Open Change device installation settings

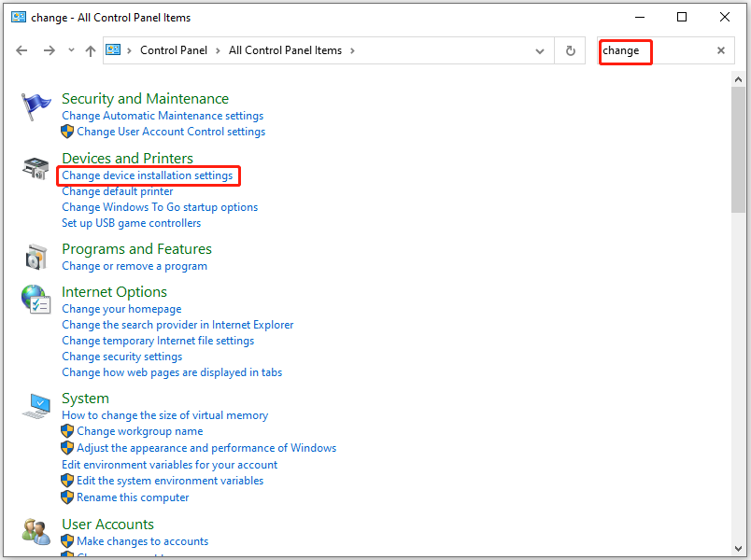[x=147, y=175]
